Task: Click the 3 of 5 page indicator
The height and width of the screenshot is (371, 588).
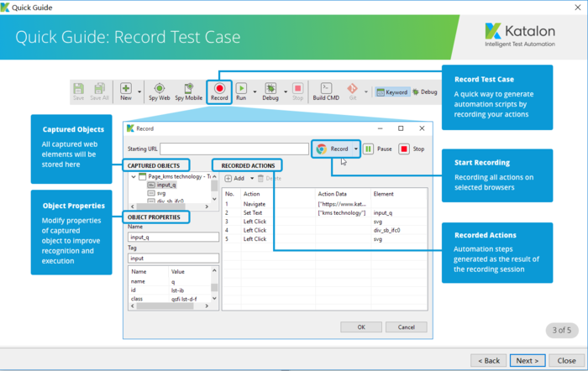Action: click(562, 330)
